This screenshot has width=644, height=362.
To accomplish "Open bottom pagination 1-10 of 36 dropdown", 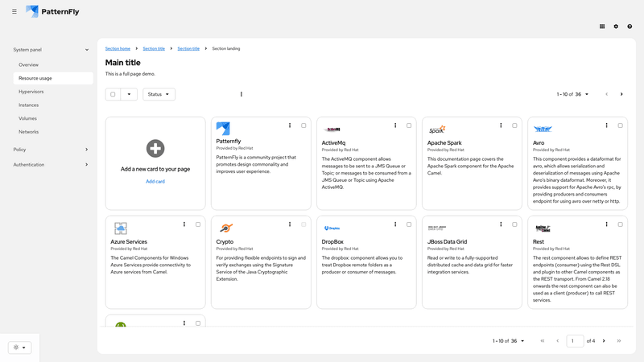I will click(509, 341).
